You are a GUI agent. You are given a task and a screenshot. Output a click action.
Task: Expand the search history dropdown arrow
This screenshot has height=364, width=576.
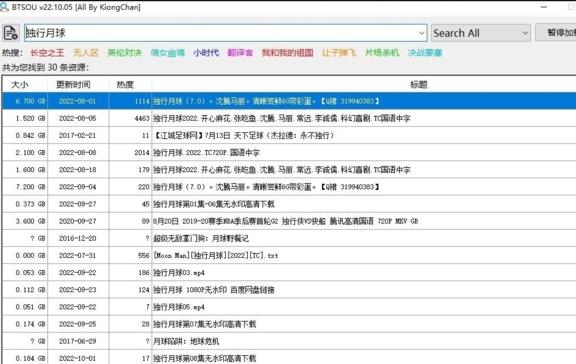pyautogui.click(x=421, y=33)
